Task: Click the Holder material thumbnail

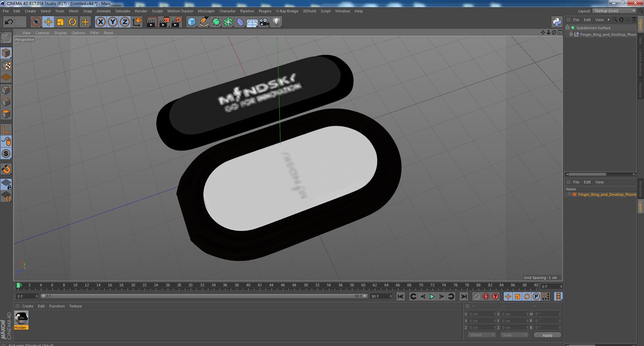Action: point(21,318)
